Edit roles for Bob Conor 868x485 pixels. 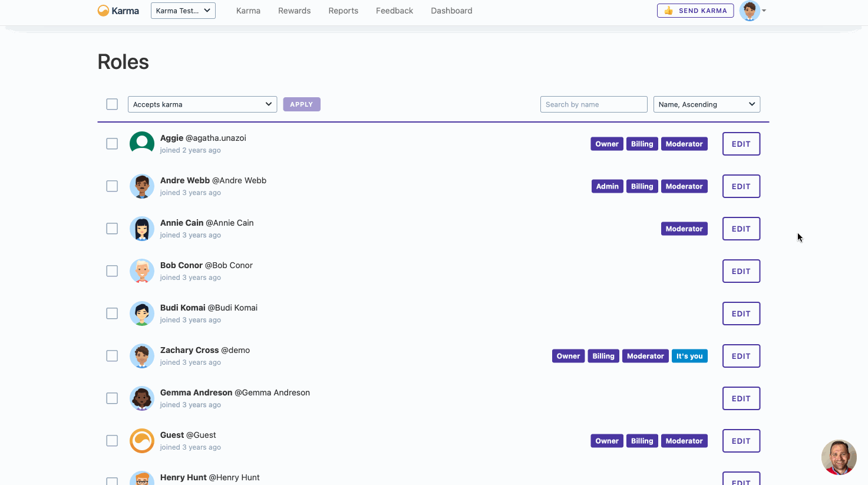[741, 271]
